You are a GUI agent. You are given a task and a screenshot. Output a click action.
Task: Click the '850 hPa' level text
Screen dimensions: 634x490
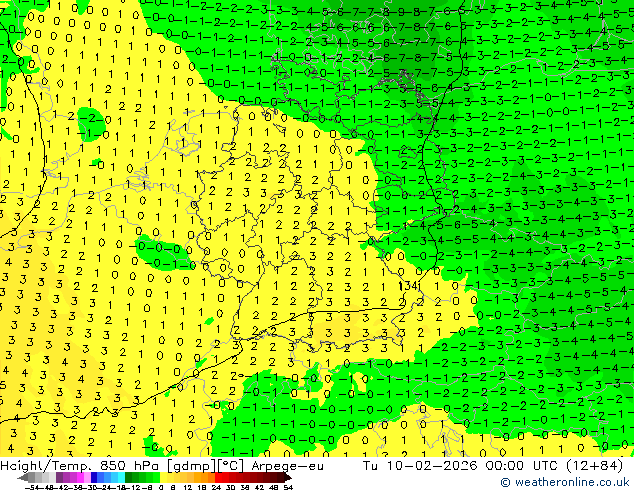[x=130, y=466]
